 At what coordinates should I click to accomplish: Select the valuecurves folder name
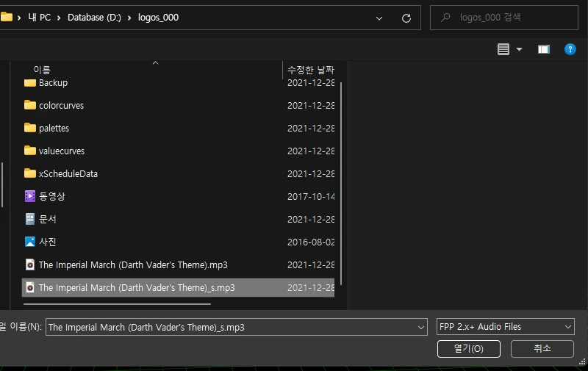62,151
